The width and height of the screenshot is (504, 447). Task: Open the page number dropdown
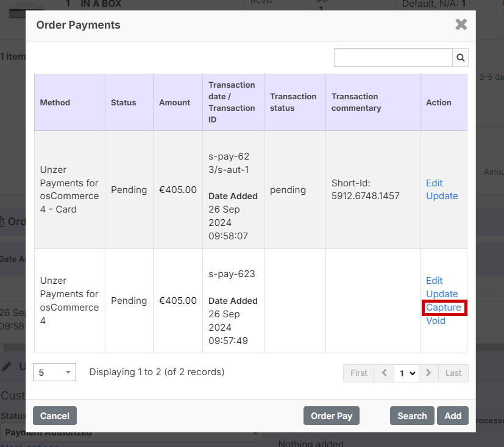(x=406, y=373)
